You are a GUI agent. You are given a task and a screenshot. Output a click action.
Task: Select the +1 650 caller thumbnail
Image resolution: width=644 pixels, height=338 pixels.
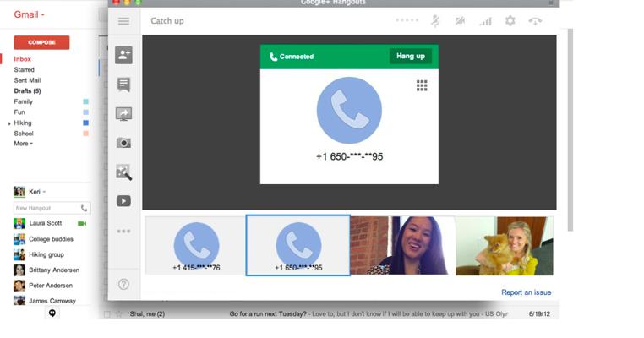tap(298, 246)
